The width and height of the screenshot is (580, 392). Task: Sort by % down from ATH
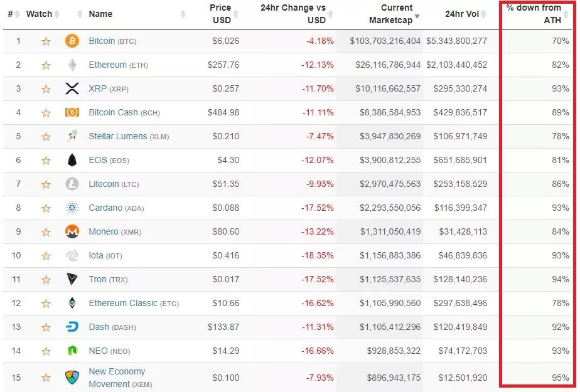tap(534, 14)
